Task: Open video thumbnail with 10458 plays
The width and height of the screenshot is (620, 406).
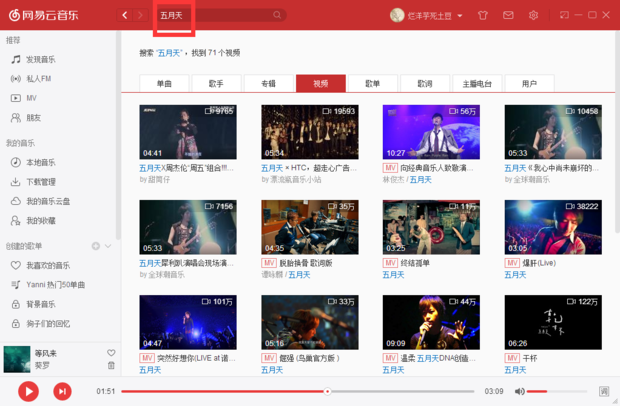Action: 553,132
